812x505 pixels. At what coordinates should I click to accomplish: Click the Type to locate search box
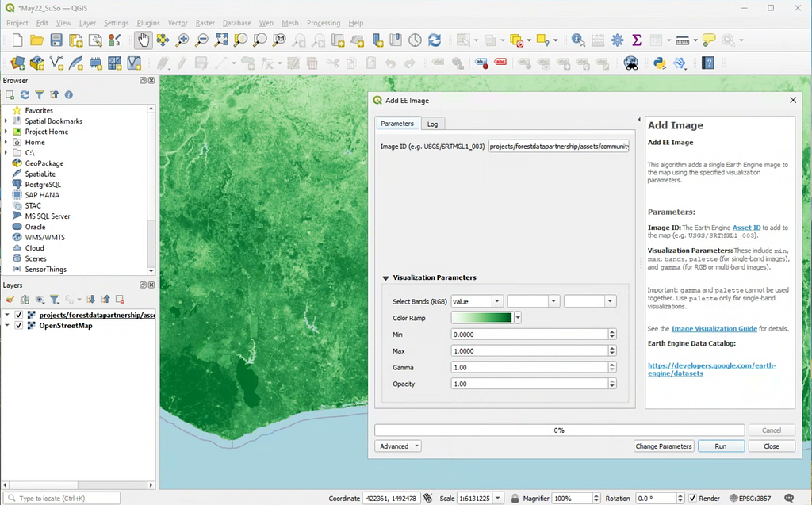click(63, 499)
